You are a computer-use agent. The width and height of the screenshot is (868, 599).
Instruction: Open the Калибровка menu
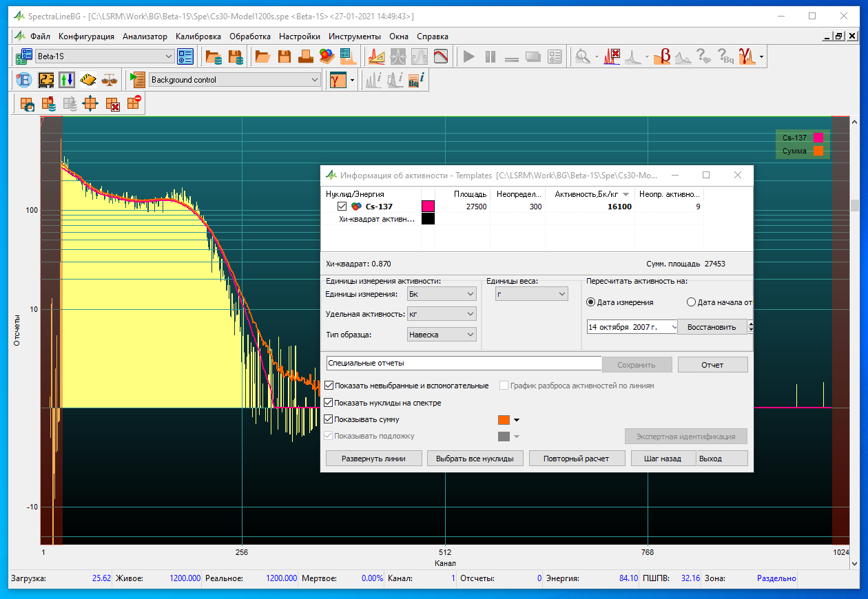[x=198, y=36]
